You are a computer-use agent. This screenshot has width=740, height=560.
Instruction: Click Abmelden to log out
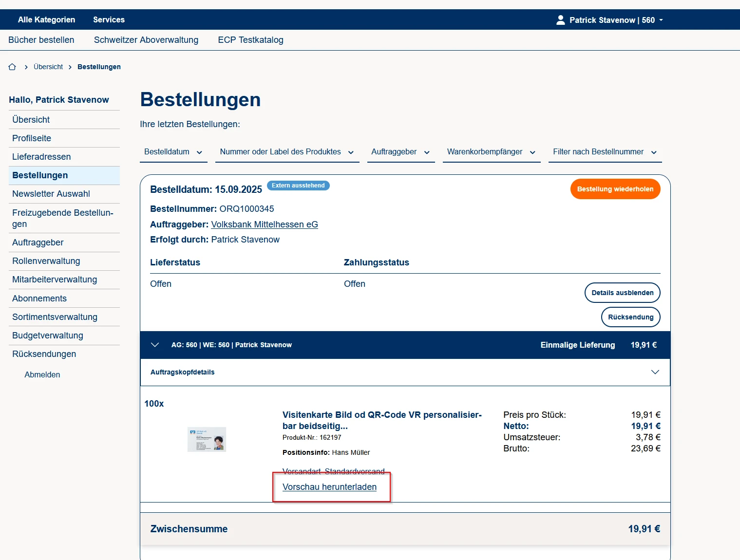(x=42, y=375)
